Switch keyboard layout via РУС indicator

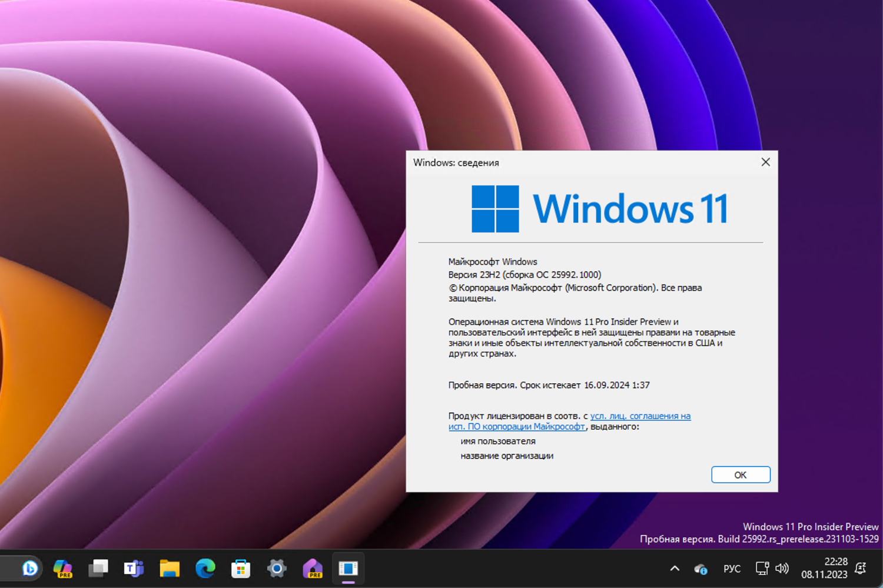[732, 569]
